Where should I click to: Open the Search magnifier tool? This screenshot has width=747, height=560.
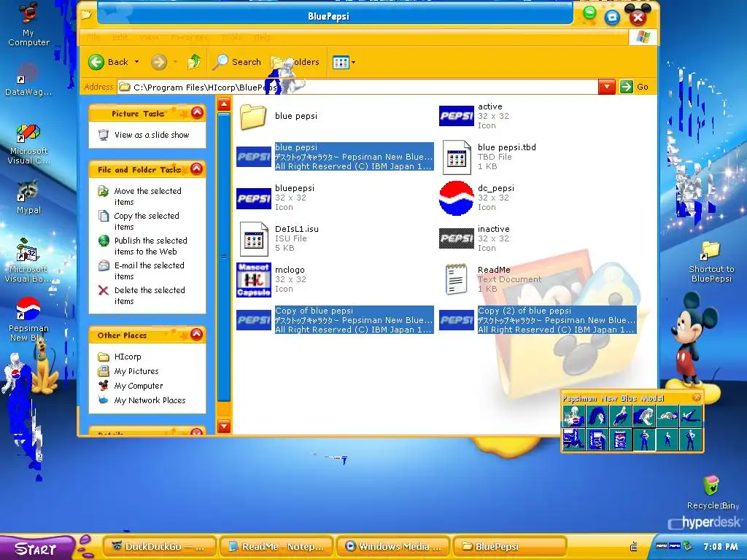coord(237,62)
